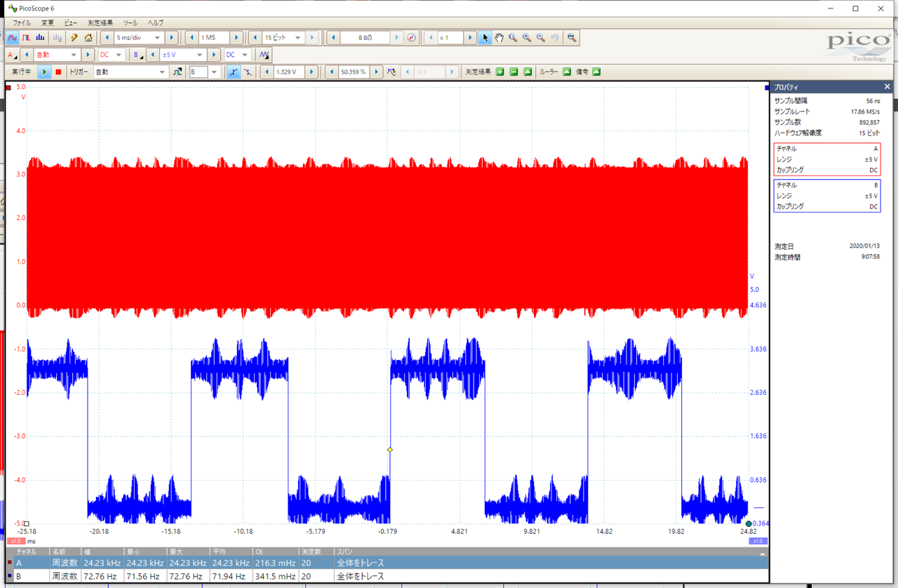Click the home setup icon
The height and width of the screenshot is (588, 898).
pos(88,38)
